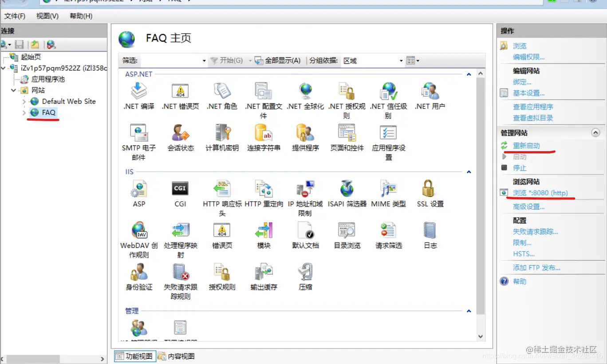This screenshot has width=607, height=364.
Task: Open the 计算机密钥 feature icon
Action: point(222,133)
